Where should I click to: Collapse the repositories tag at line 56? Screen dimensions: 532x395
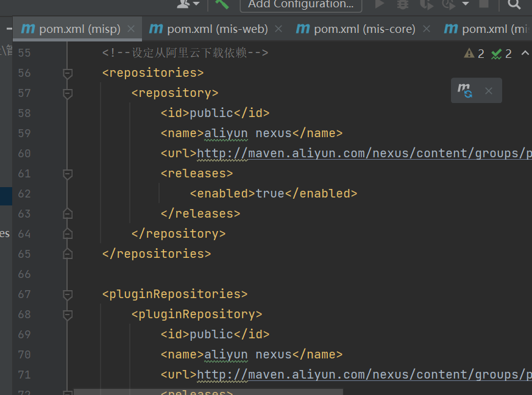(x=68, y=73)
